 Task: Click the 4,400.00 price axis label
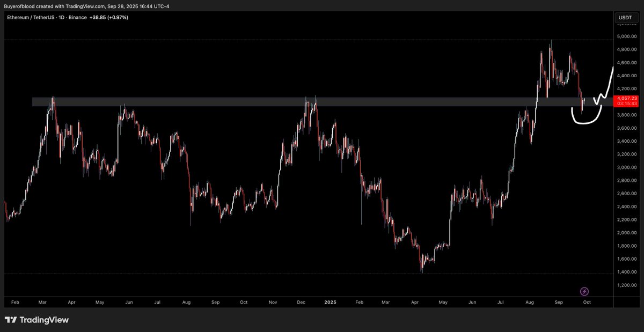point(627,76)
